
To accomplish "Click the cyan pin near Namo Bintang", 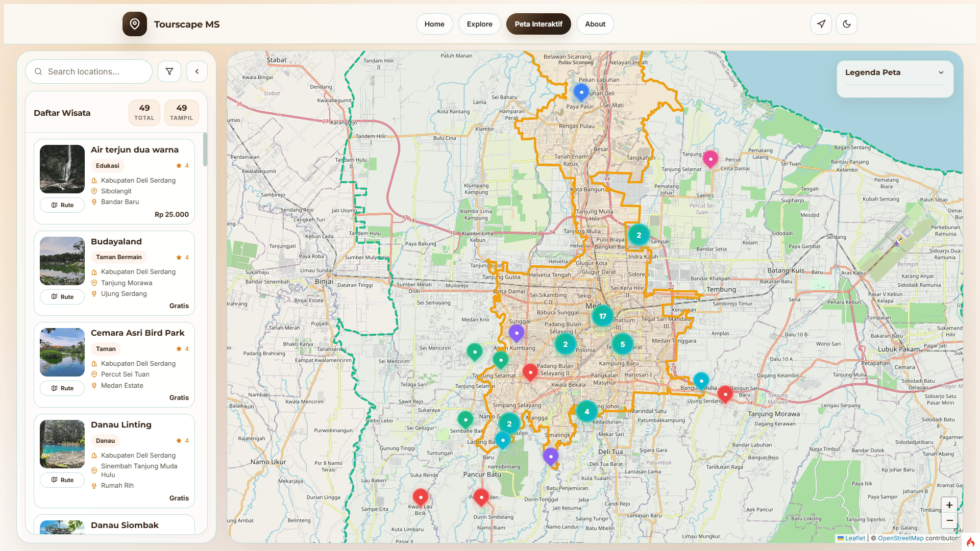I will [x=503, y=440].
